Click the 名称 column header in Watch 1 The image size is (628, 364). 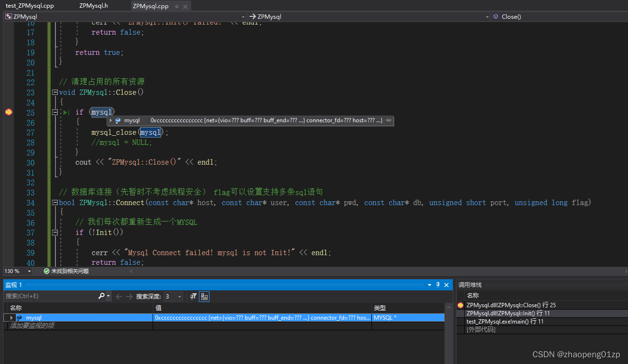coord(81,308)
